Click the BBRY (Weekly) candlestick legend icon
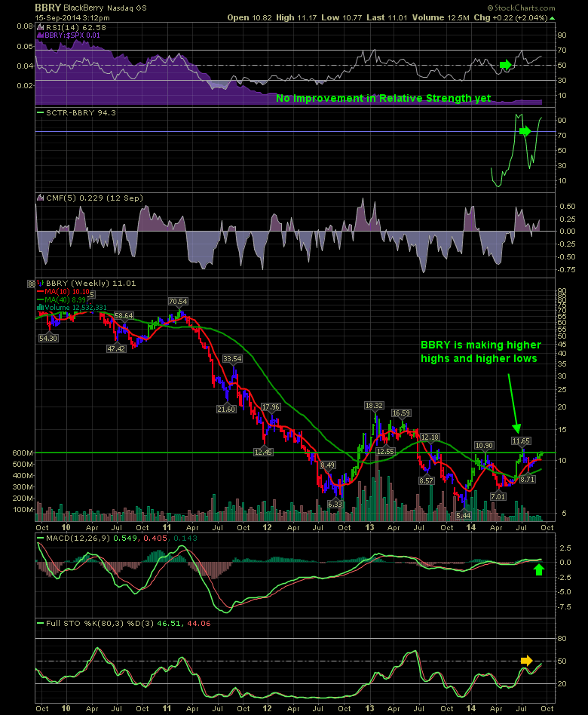The width and height of the screenshot is (588, 715). 40,283
